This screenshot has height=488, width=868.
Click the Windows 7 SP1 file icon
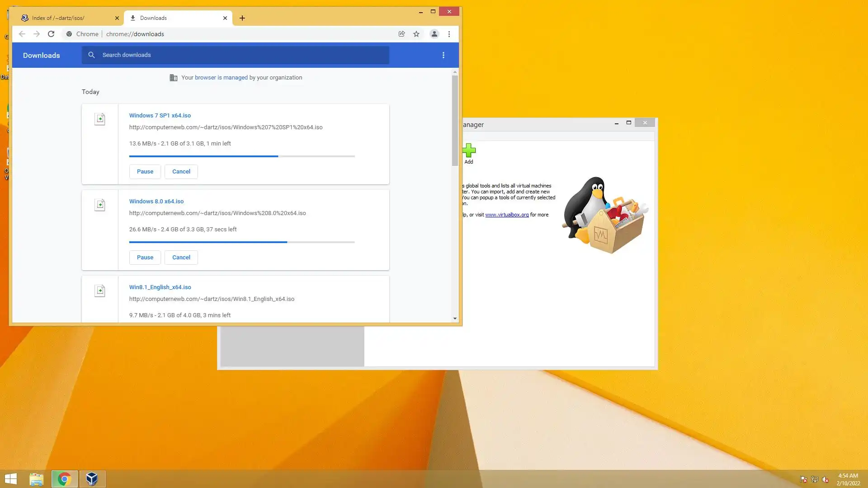tap(100, 119)
